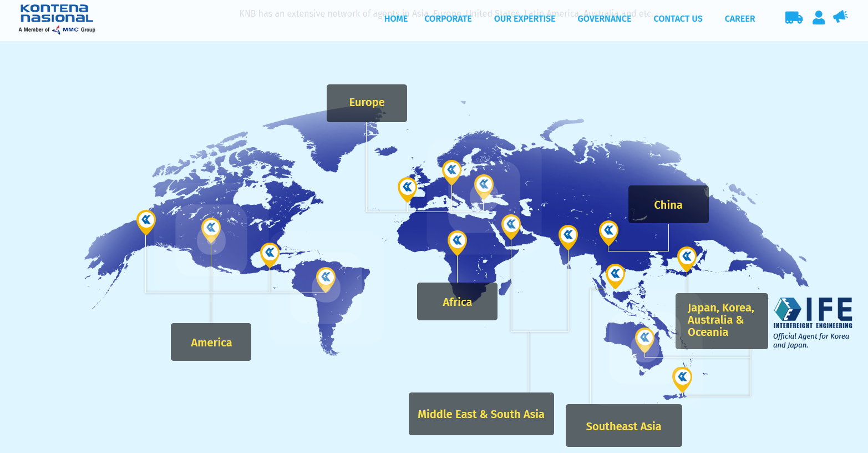The image size is (868, 453).
Task: Click the Southeast Asia region button
Action: (x=623, y=426)
